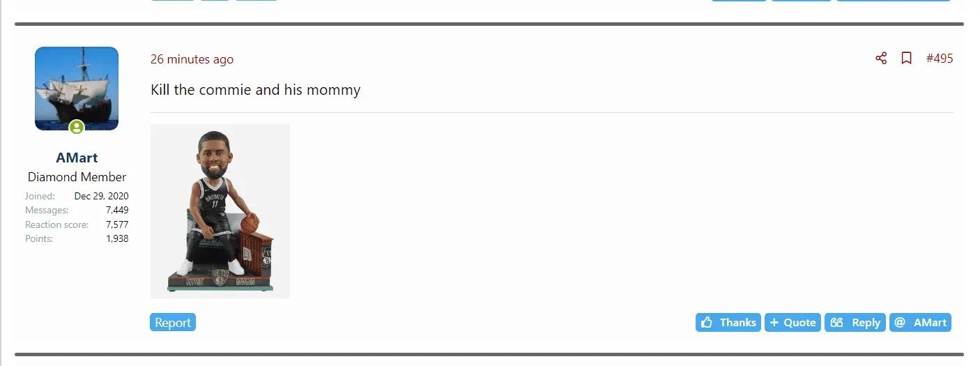This screenshot has width=980, height=366.
Task: Open AMart's ship avatar
Action: (x=77, y=87)
